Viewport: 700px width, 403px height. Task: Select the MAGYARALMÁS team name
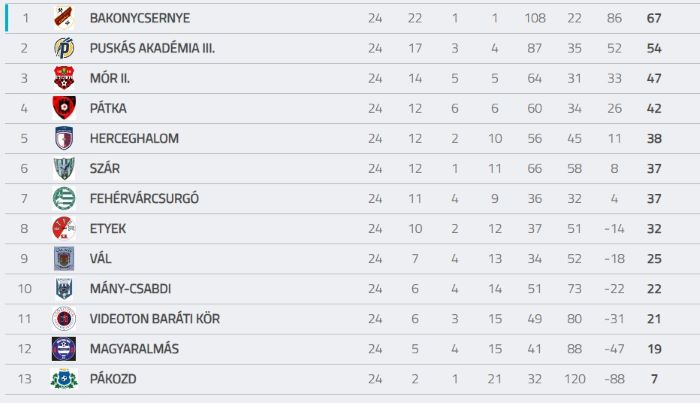[x=134, y=349]
